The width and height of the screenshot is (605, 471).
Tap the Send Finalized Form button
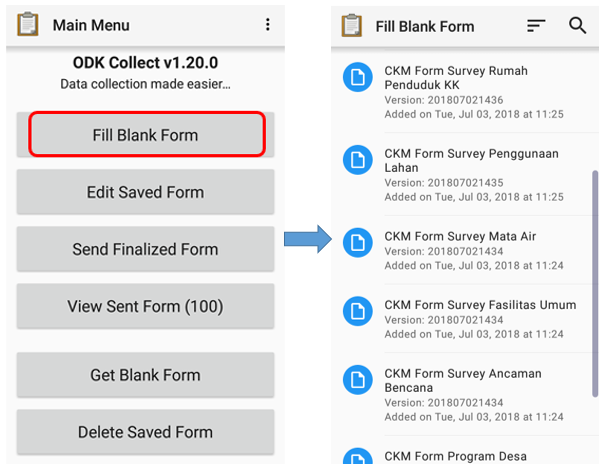click(x=145, y=249)
